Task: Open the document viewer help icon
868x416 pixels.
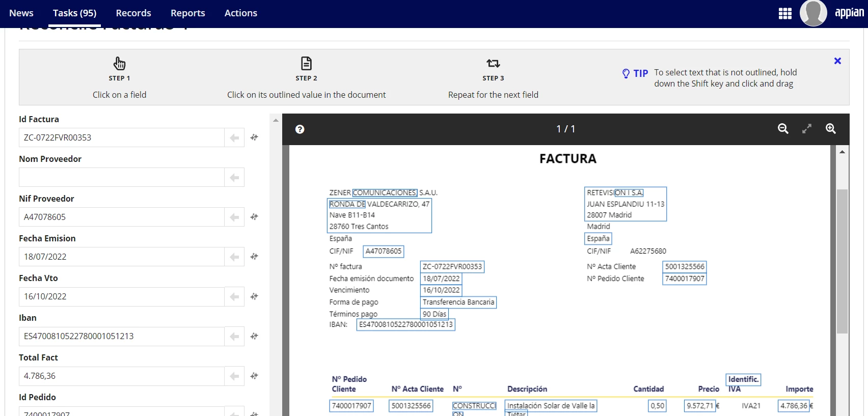Action: click(x=300, y=129)
